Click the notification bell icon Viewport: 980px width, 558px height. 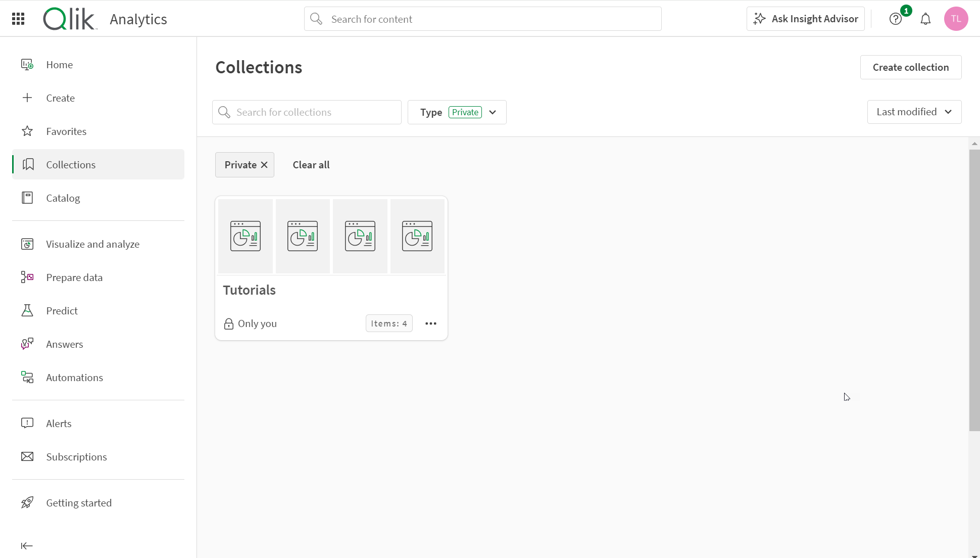point(925,19)
